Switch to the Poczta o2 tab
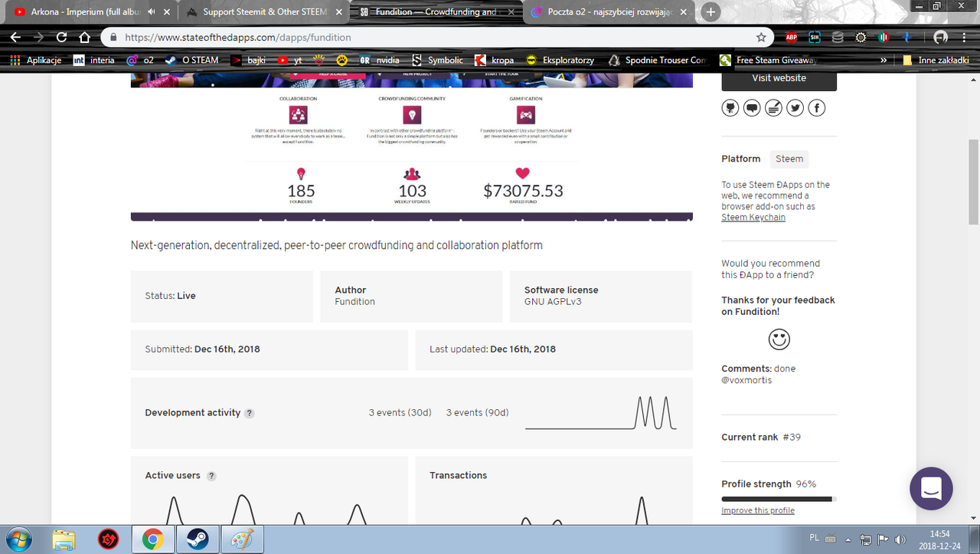Viewport: 980px width, 554px height. [609, 12]
